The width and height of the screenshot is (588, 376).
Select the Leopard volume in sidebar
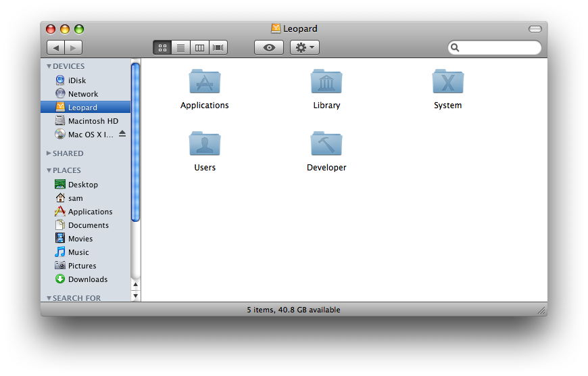point(86,108)
